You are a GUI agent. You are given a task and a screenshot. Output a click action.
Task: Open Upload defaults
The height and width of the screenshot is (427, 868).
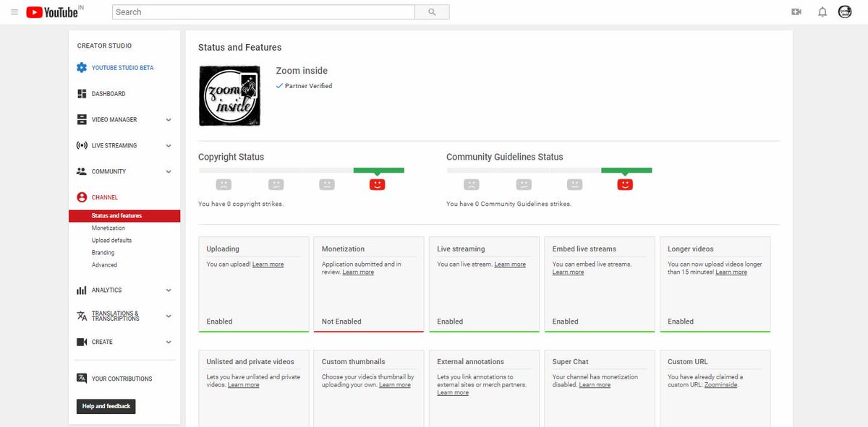[111, 241]
